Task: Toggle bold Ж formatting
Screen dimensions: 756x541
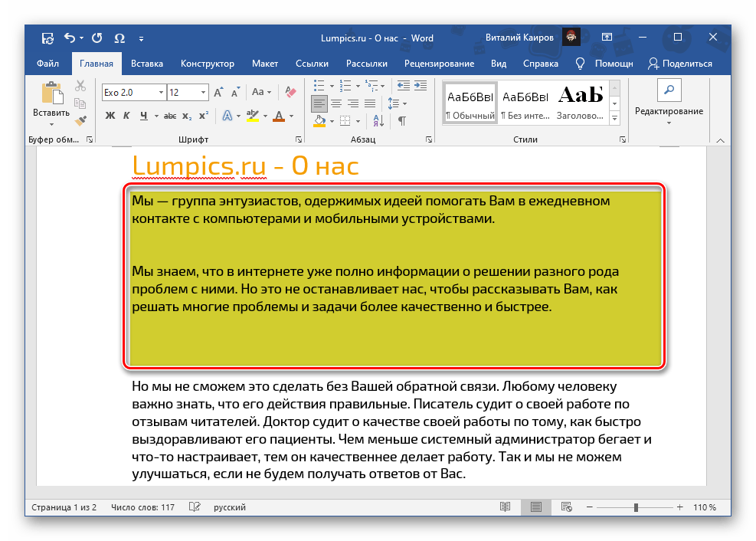Action: click(110, 116)
